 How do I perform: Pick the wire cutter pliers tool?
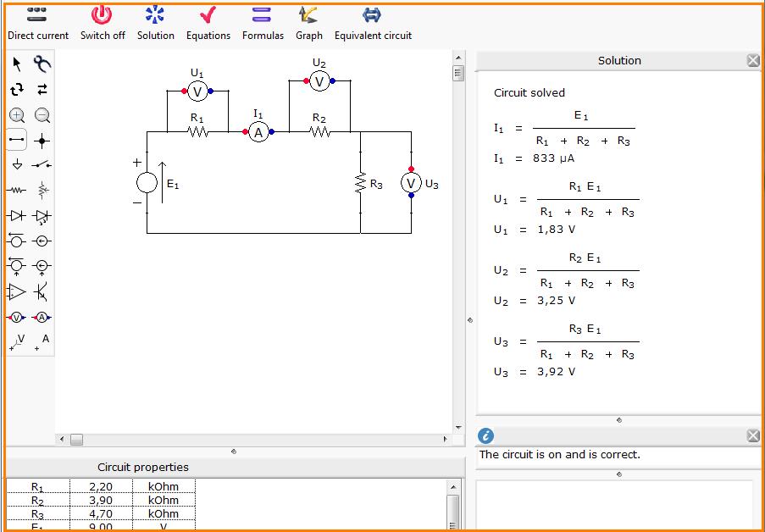42,64
